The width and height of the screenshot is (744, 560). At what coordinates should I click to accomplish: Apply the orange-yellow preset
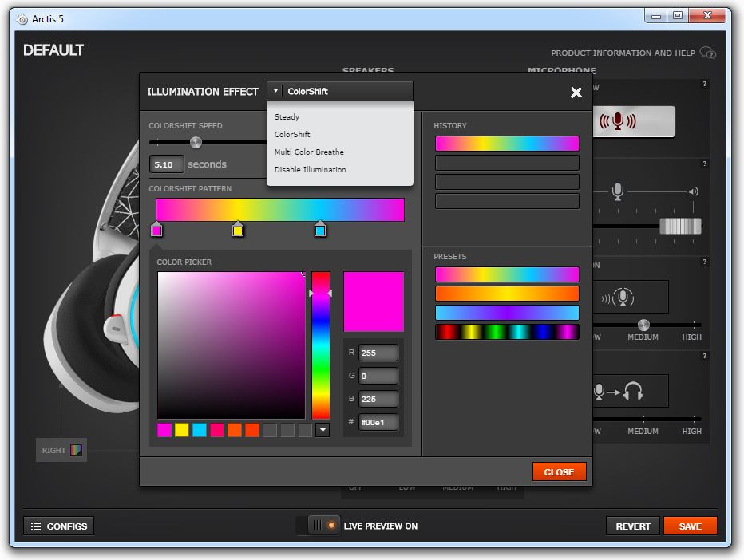[x=507, y=294]
